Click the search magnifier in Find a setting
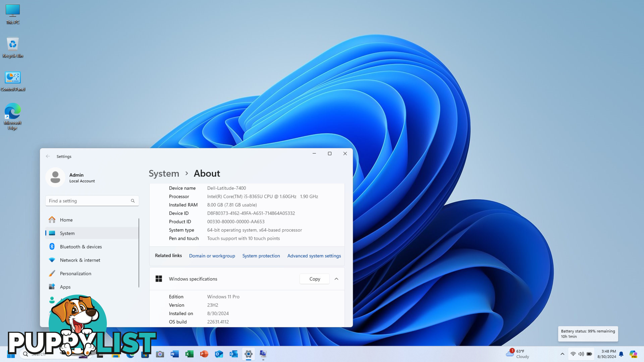644x362 pixels. pos(133,201)
